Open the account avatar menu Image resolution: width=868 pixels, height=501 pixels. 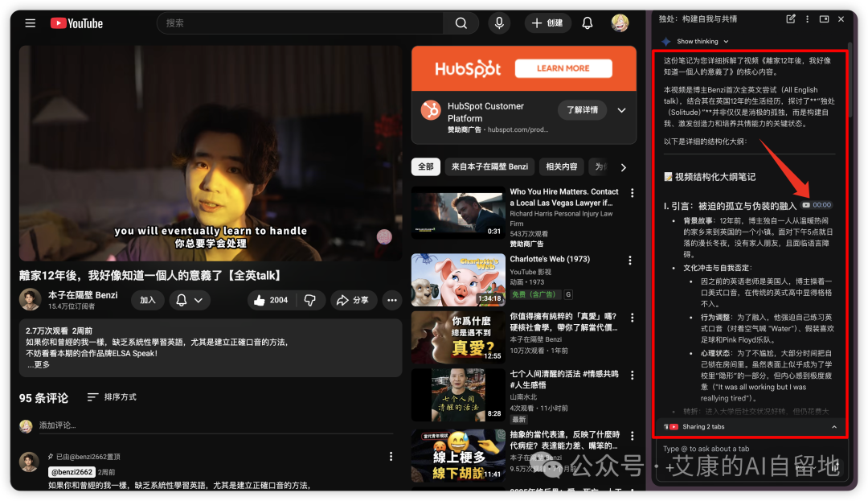[620, 23]
